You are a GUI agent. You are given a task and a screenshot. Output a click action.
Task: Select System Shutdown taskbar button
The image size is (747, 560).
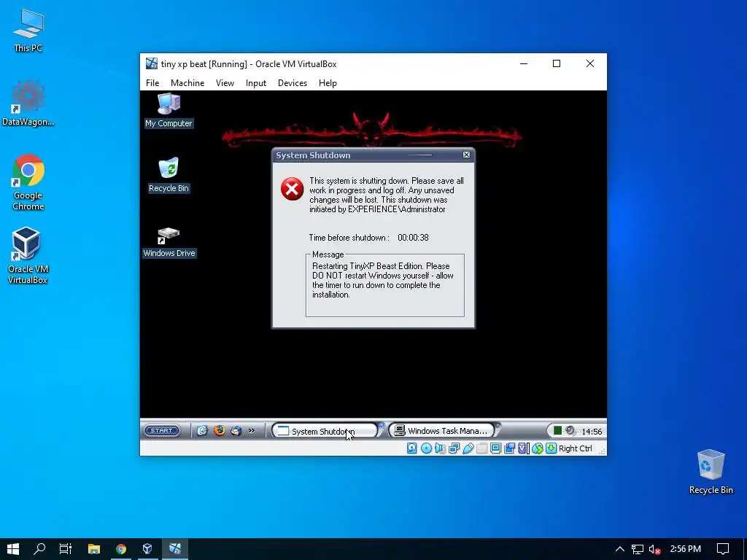point(325,431)
